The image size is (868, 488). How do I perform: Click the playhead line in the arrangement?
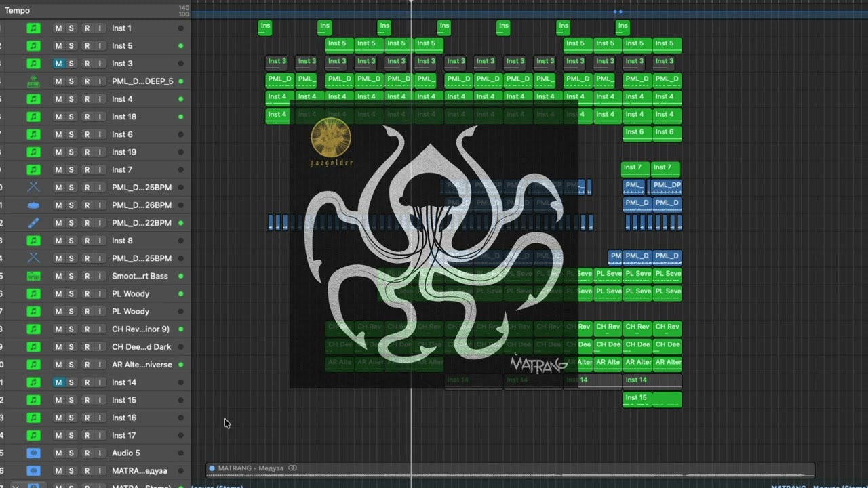(411, 244)
